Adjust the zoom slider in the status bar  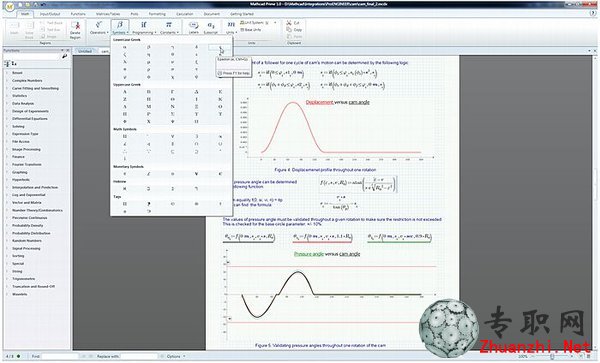click(x=553, y=356)
